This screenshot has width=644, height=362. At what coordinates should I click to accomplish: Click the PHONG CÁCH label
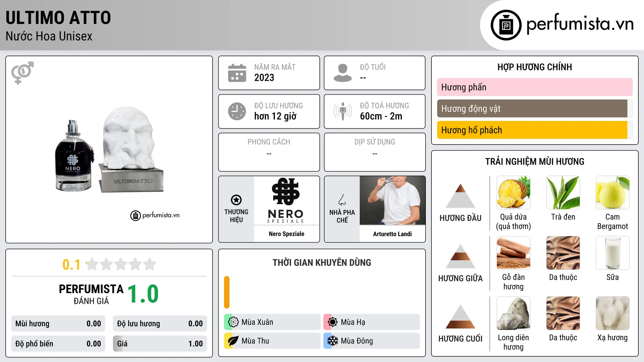click(x=269, y=142)
